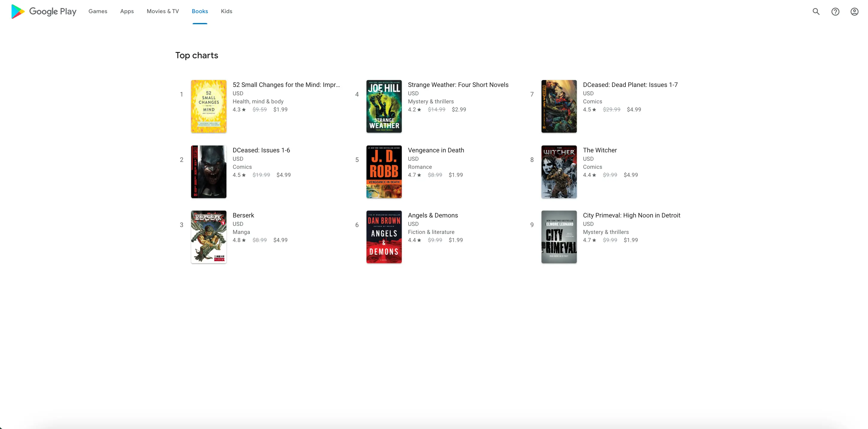Click the $2.99 price of Strange Weather
This screenshot has width=868, height=429.
458,110
